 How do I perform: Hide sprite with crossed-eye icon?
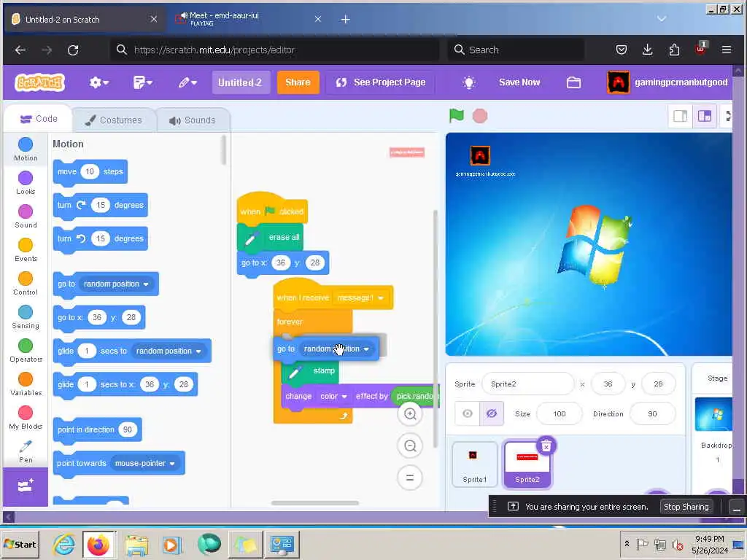(492, 413)
